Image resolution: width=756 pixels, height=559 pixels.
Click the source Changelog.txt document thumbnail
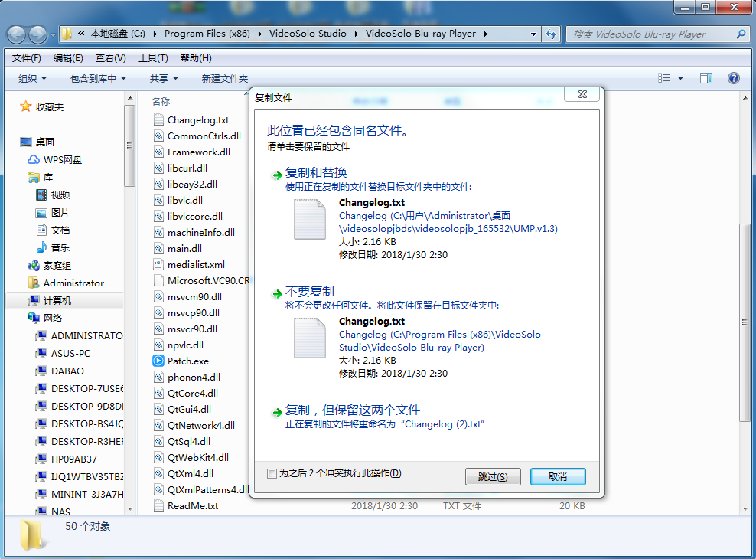point(310,219)
